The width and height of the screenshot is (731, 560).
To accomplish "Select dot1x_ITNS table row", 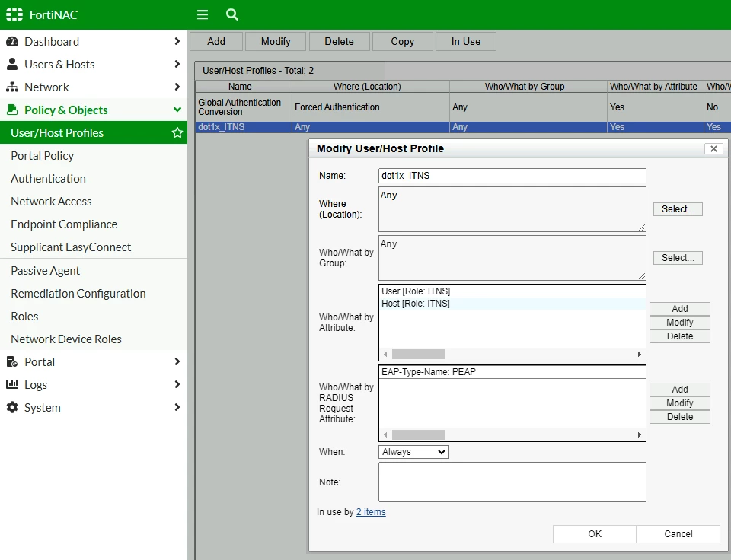I will [x=462, y=127].
